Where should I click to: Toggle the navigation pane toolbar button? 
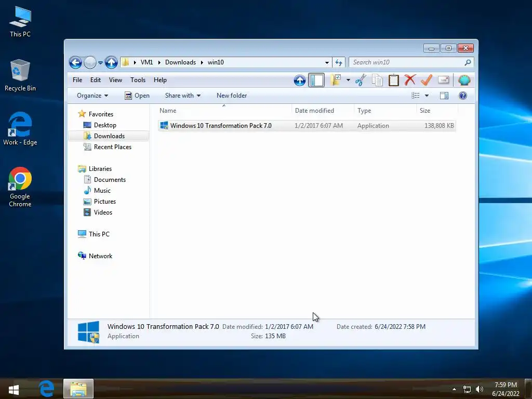pyautogui.click(x=316, y=81)
